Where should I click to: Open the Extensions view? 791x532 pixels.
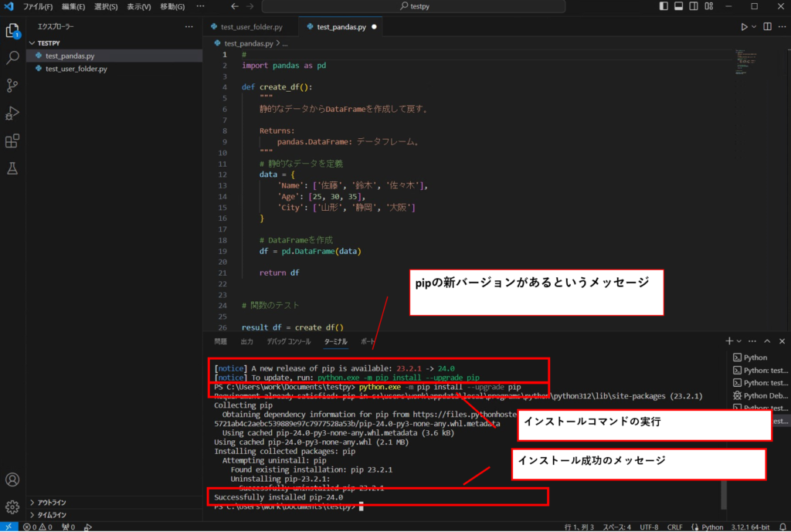click(x=12, y=141)
